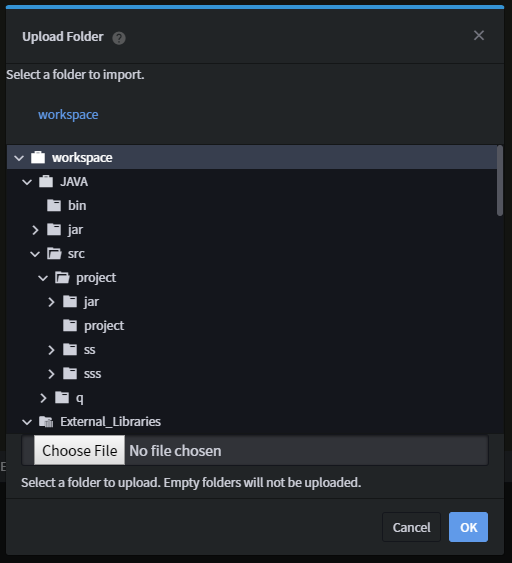Click the JAVA project briefcase icon

pos(46,181)
